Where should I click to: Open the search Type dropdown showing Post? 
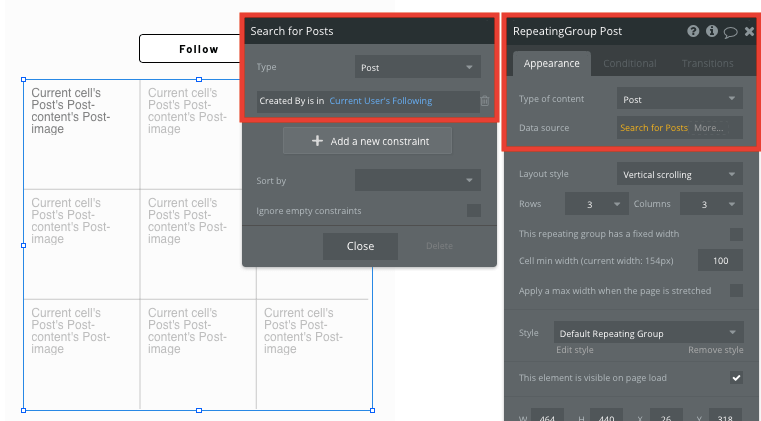(417, 67)
